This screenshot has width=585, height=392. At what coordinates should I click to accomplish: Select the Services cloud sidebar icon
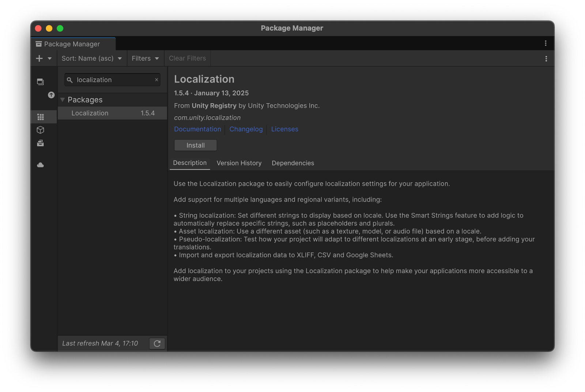click(41, 165)
